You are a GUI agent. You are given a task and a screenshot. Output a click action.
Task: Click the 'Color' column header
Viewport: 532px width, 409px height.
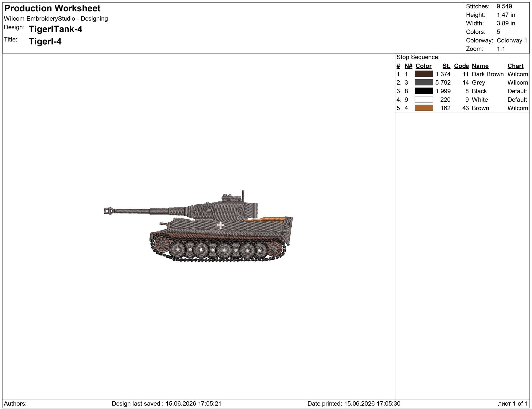point(424,66)
